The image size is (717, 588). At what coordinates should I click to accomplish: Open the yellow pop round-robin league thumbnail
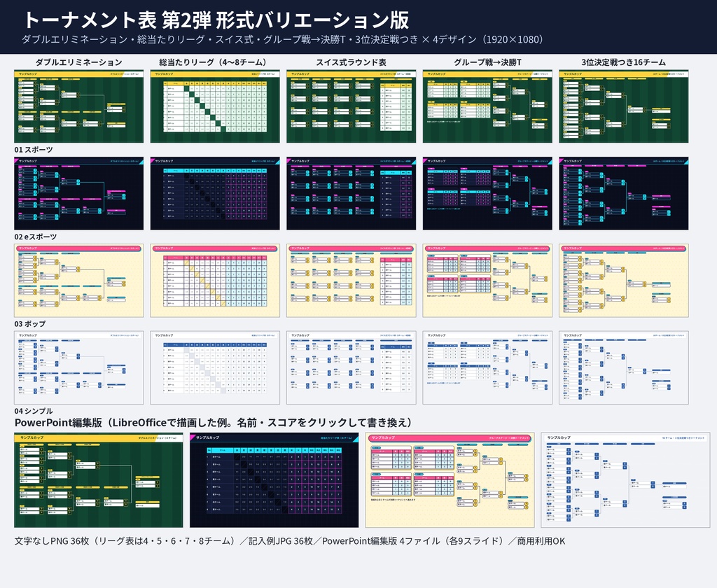pyautogui.click(x=215, y=280)
